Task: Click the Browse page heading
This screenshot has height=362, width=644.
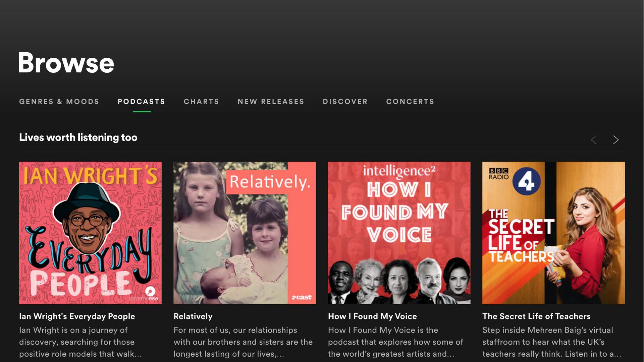Action: pos(66,63)
